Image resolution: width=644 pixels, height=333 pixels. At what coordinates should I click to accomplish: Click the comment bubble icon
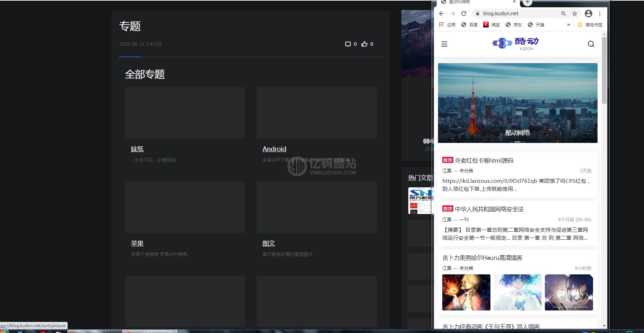348,44
